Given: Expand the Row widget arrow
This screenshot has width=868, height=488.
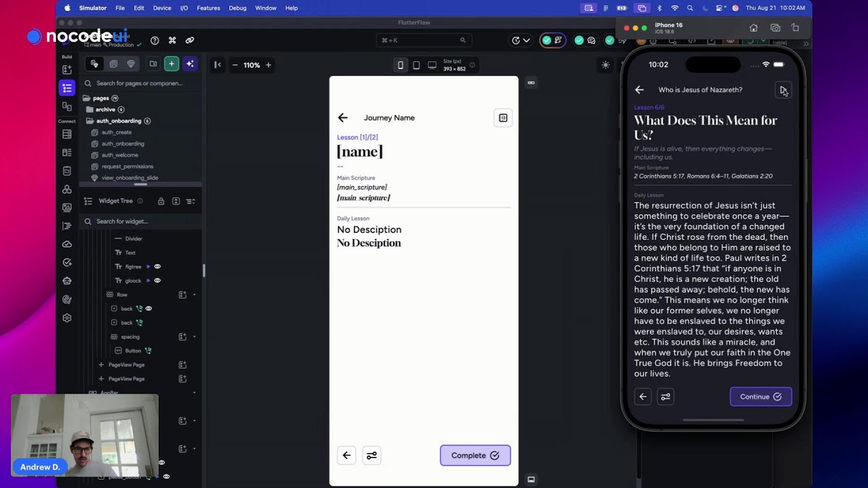Looking at the screenshot, I should [195, 295].
